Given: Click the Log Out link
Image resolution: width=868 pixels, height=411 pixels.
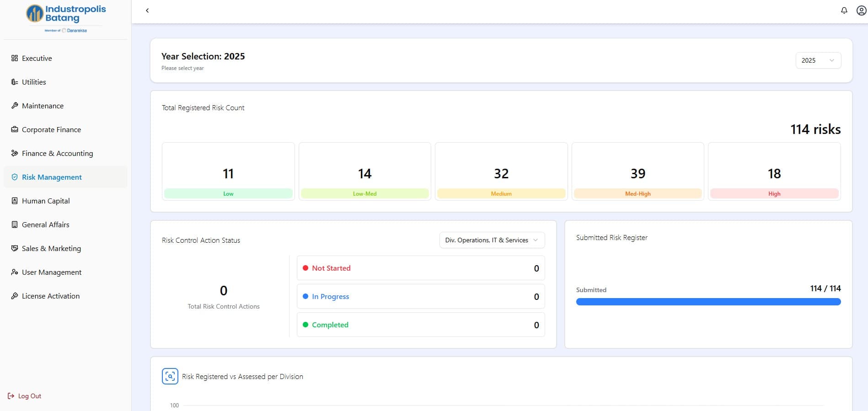Looking at the screenshot, I should click(x=25, y=396).
